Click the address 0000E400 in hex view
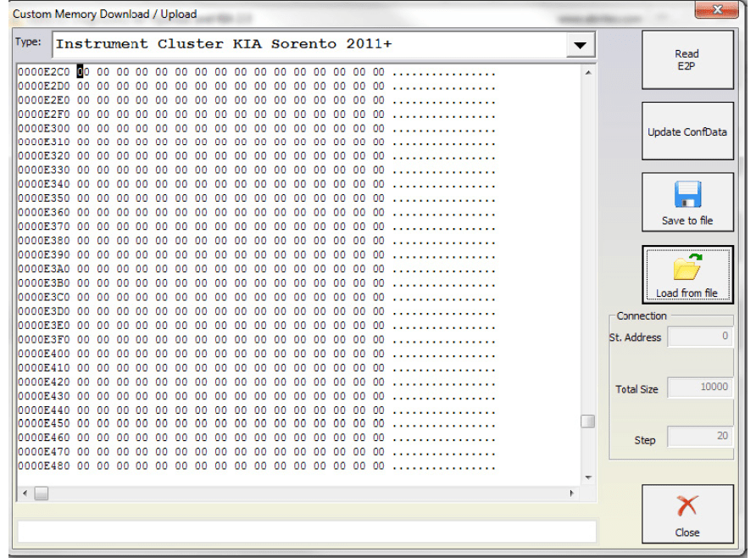This screenshot has height=558, width=756. tap(44, 354)
